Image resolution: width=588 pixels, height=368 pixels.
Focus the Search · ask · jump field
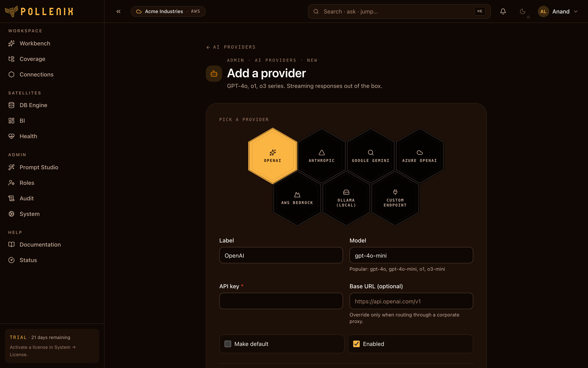pos(399,11)
